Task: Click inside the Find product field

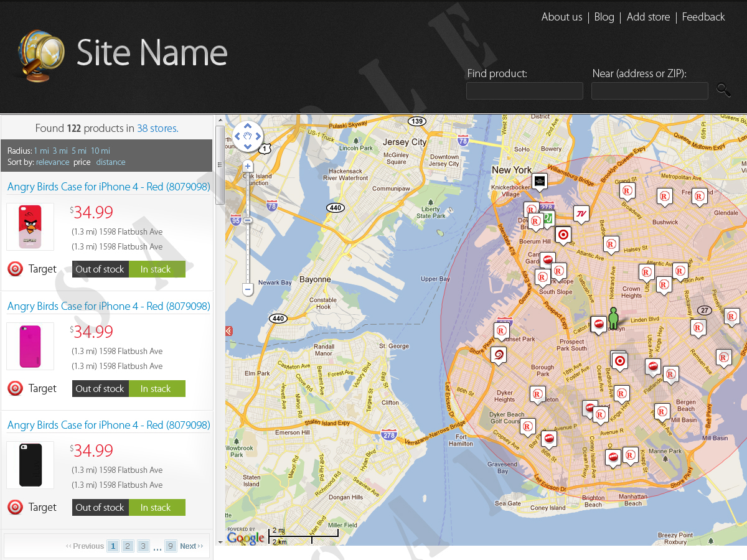Action: coord(525,91)
